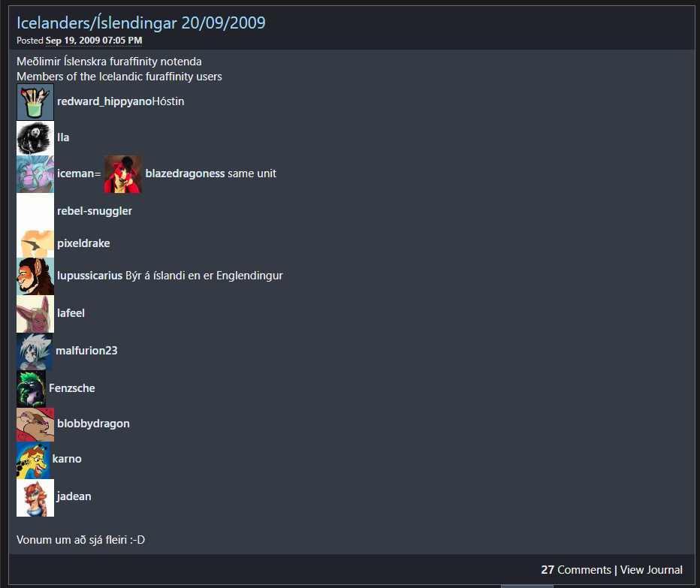Click blazedragoness's red dragon avatar
Screen dimensions: 700x588
tap(123, 174)
